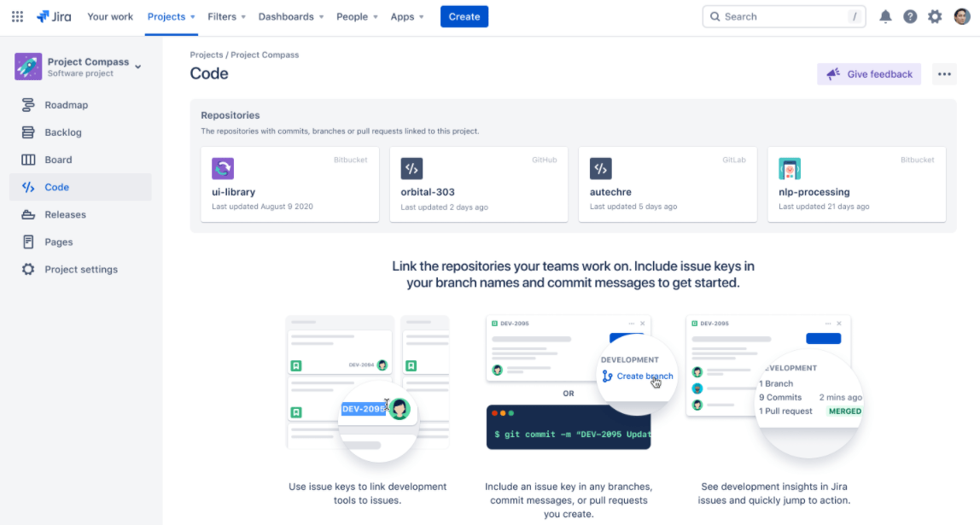
Task: Click the Give feedback button
Action: pos(869,74)
